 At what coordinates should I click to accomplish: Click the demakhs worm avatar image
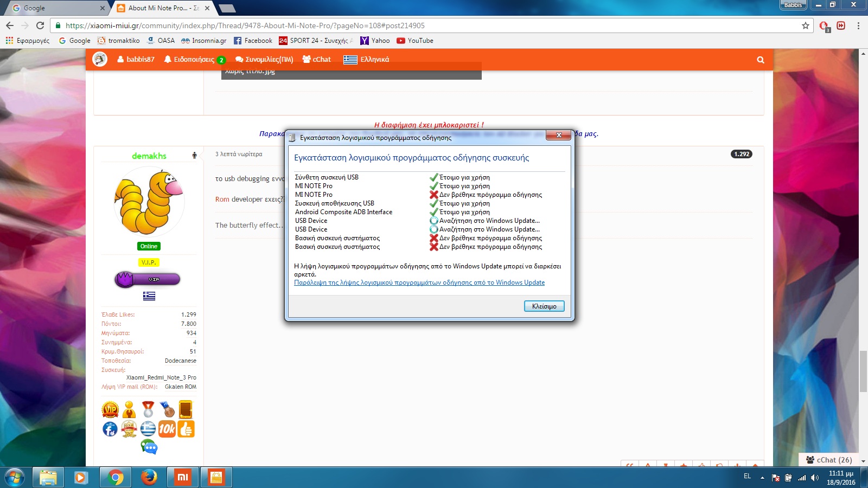149,202
